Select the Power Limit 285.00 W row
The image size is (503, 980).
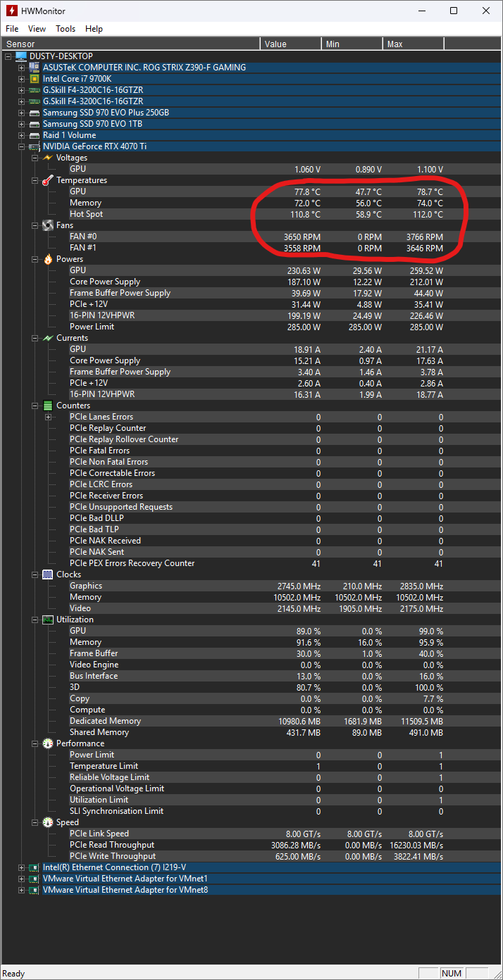285,327
